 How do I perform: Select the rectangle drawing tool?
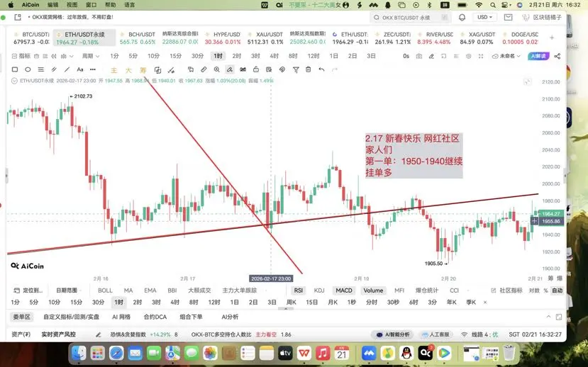(x=15, y=69)
